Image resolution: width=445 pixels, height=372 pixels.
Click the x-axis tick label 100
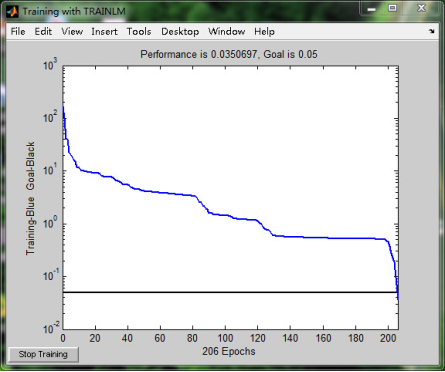(x=225, y=338)
